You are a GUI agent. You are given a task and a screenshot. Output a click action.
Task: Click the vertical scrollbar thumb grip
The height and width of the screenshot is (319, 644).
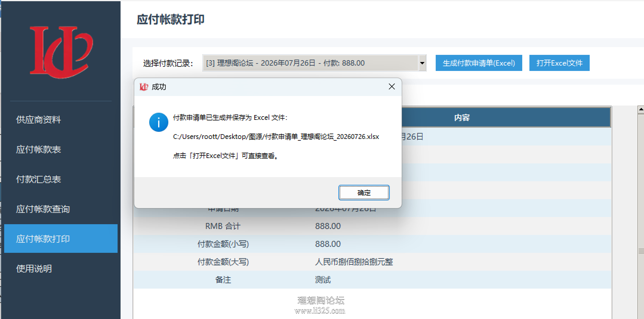(641, 251)
